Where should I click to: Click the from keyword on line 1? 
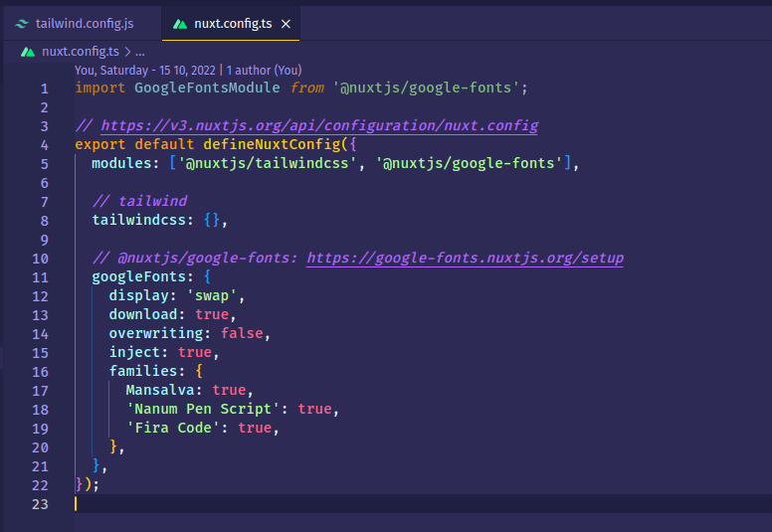[306, 88]
